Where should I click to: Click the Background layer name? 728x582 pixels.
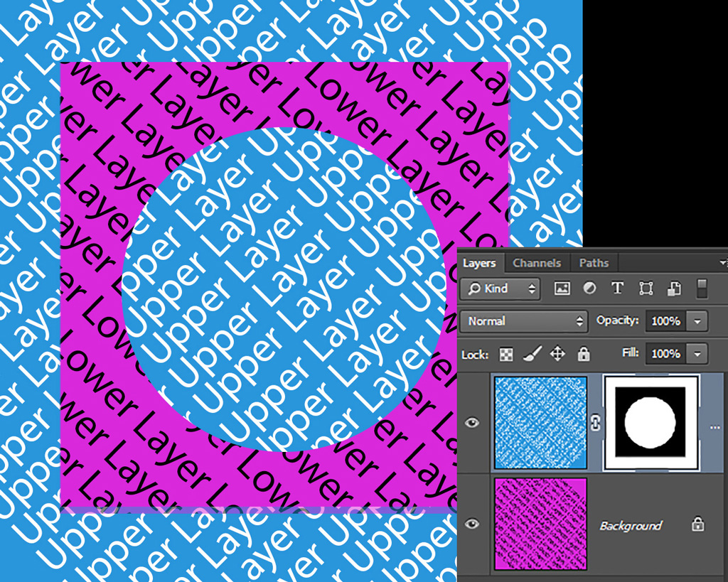[x=631, y=526]
